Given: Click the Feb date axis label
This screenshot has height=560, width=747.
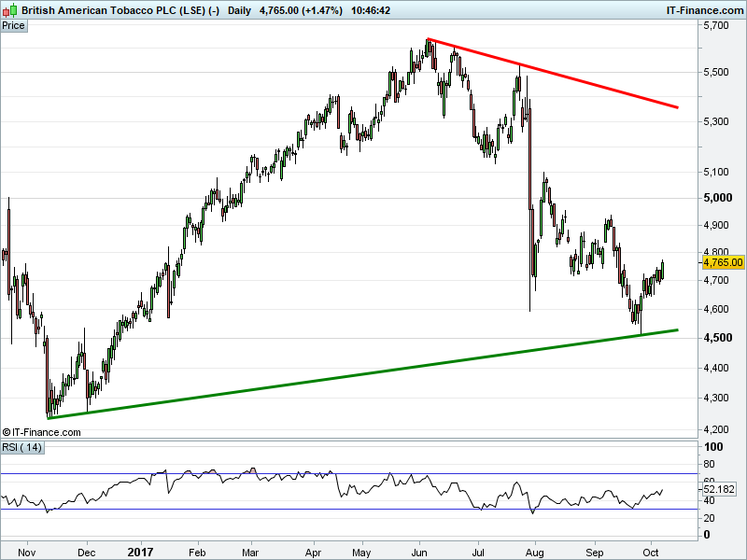Looking at the screenshot, I should 197,553.
